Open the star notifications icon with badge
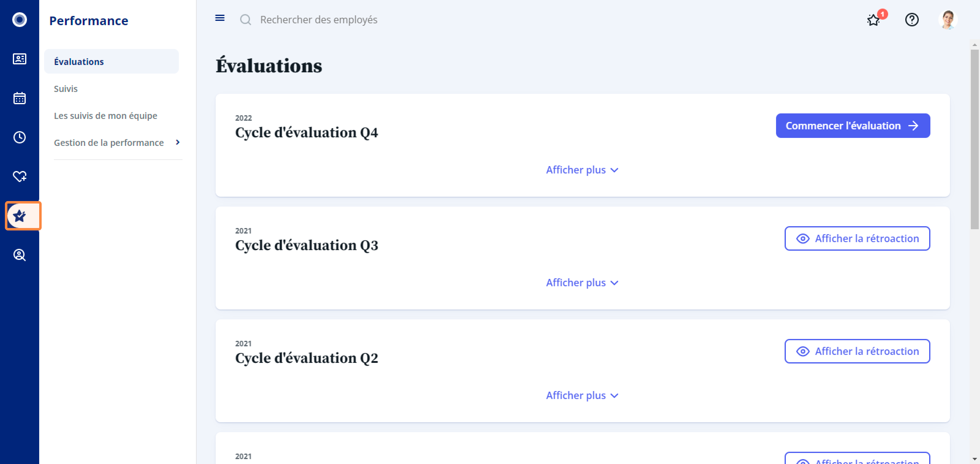 (875, 19)
